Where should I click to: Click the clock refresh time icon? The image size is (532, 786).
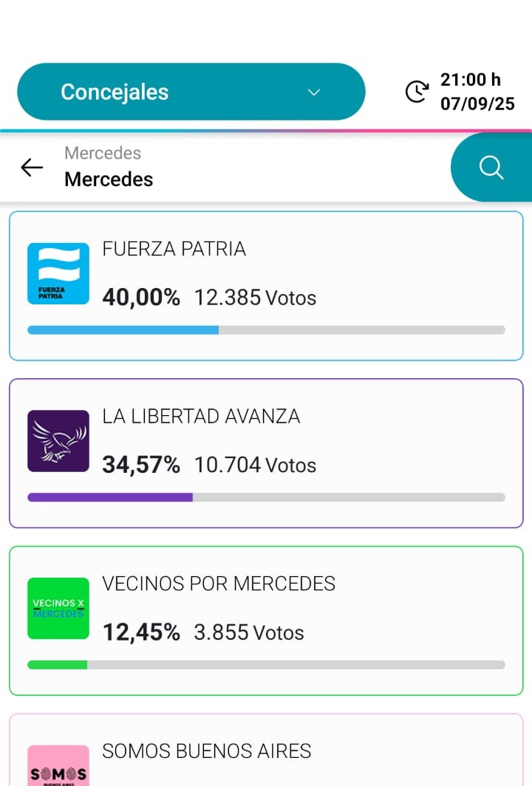417,92
